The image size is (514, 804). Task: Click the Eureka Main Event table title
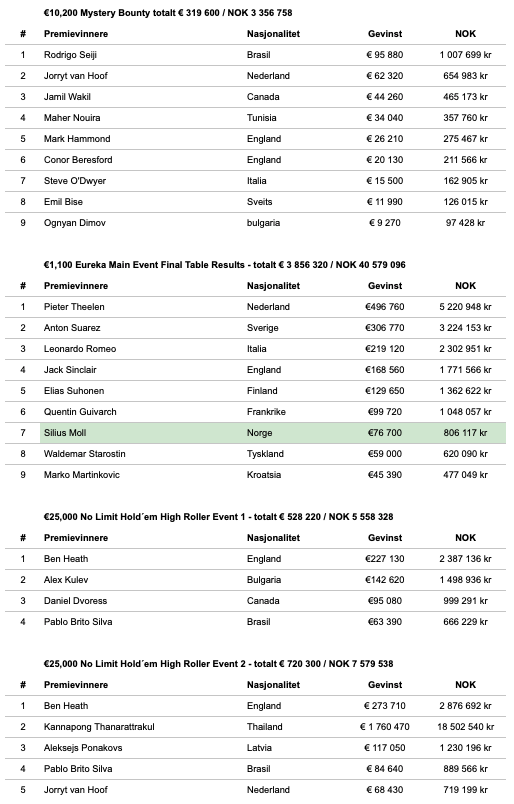coord(224,265)
